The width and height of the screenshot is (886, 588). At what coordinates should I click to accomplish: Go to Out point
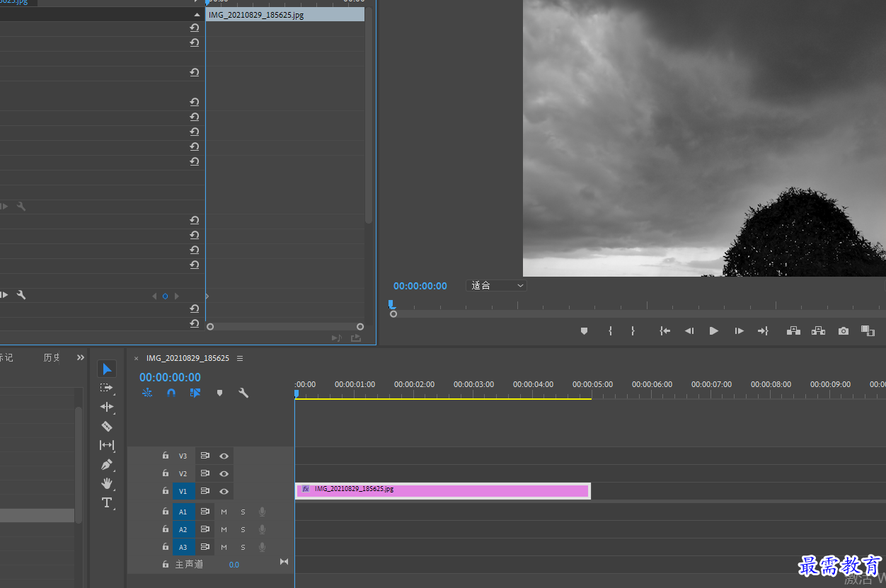click(x=763, y=330)
